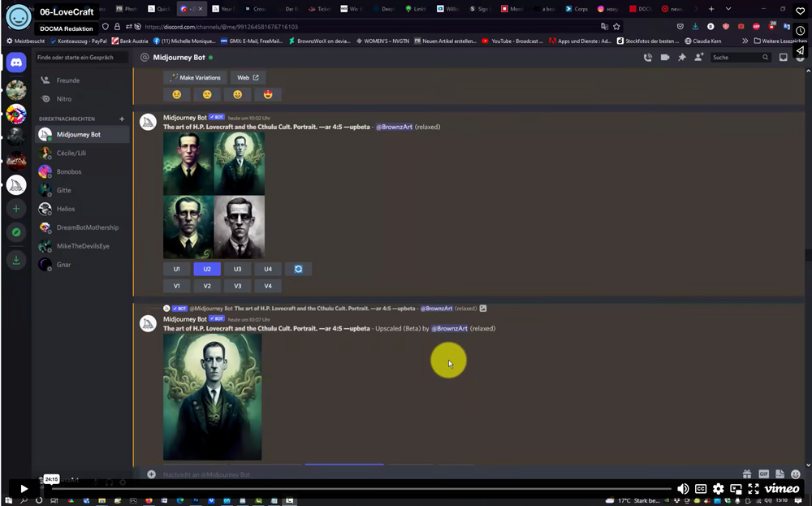The height and width of the screenshot is (506, 812).
Task: Click the highlighted U2 upscale button
Action: pos(207,269)
